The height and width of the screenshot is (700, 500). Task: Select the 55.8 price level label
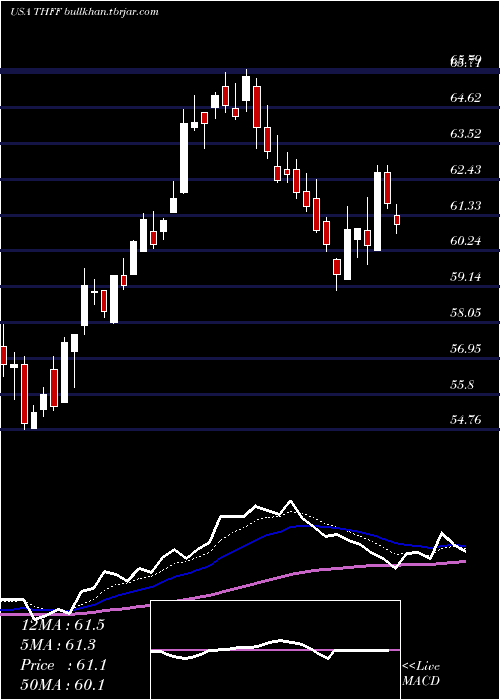point(463,384)
